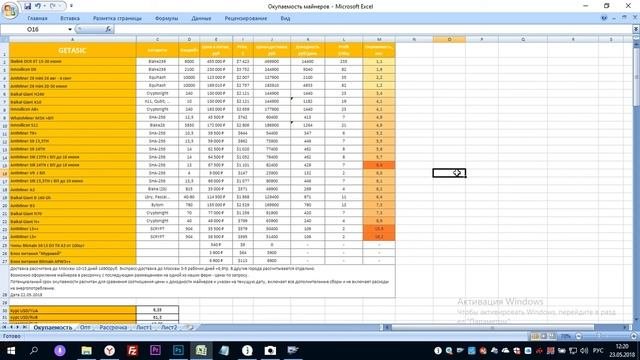Viewport: 640px width, 360px height.
Task: Switch to the Окупаемость sheet tab
Action: [53, 327]
